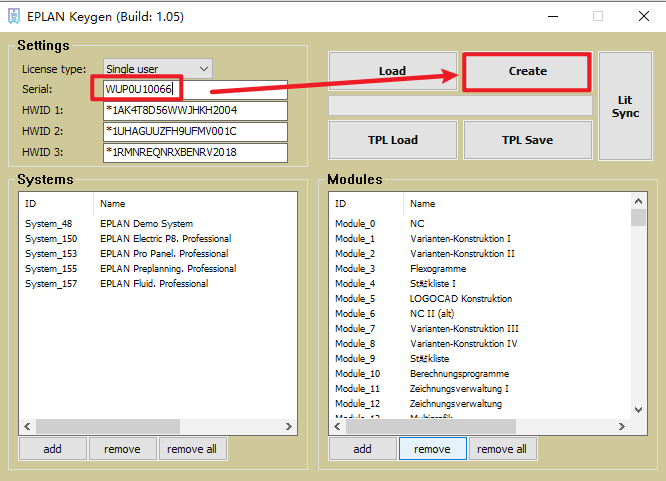Select the Module_4 row
This screenshot has height=481, width=666.
coord(480,283)
